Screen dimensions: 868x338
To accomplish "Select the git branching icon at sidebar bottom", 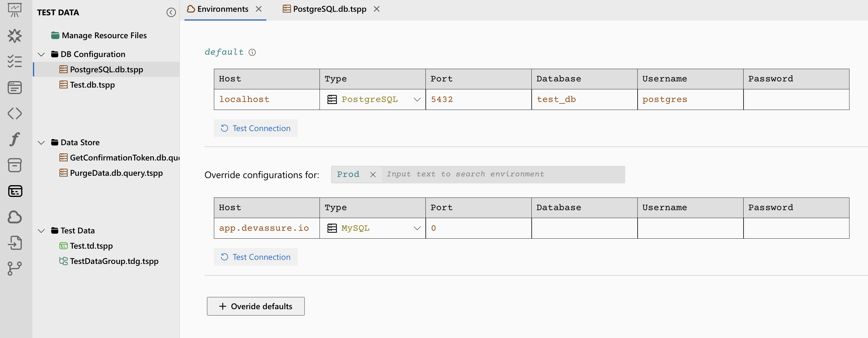I will click(15, 268).
